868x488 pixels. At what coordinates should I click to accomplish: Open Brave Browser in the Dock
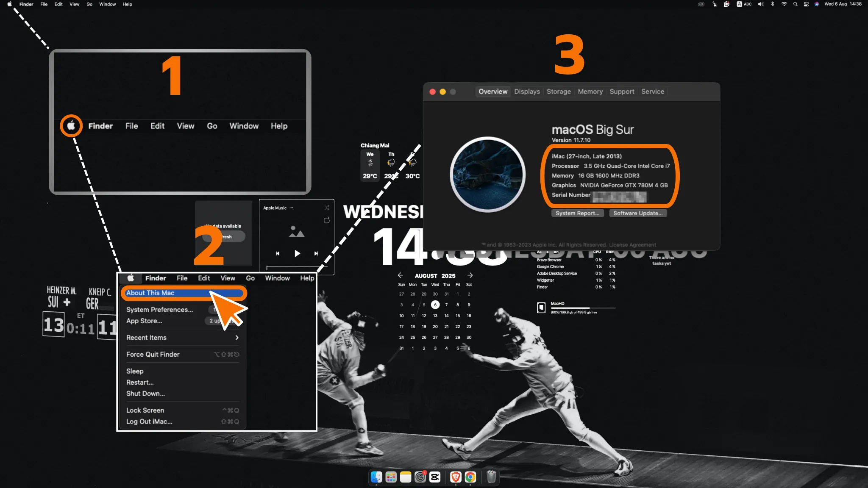click(456, 477)
